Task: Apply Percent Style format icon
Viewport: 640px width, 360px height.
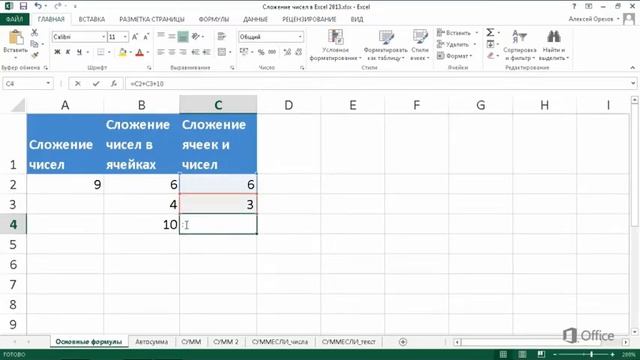Action: pyautogui.click(x=261, y=52)
